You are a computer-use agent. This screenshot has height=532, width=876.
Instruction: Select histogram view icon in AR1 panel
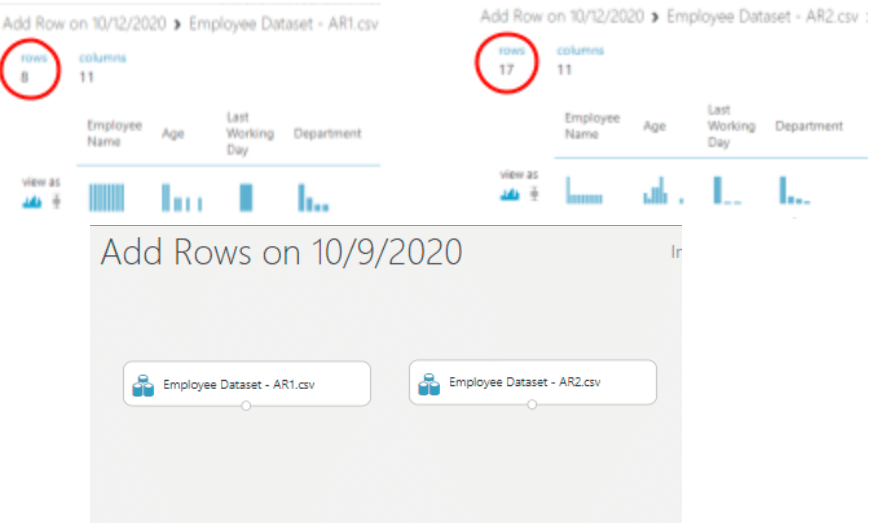[33, 201]
